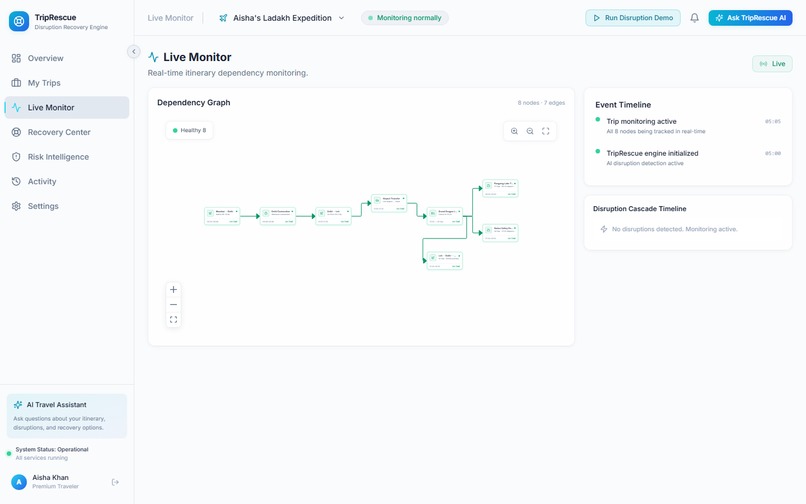The width and height of the screenshot is (806, 504).
Task: Go to My Trips in the sidebar
Action: coord(67,83)
